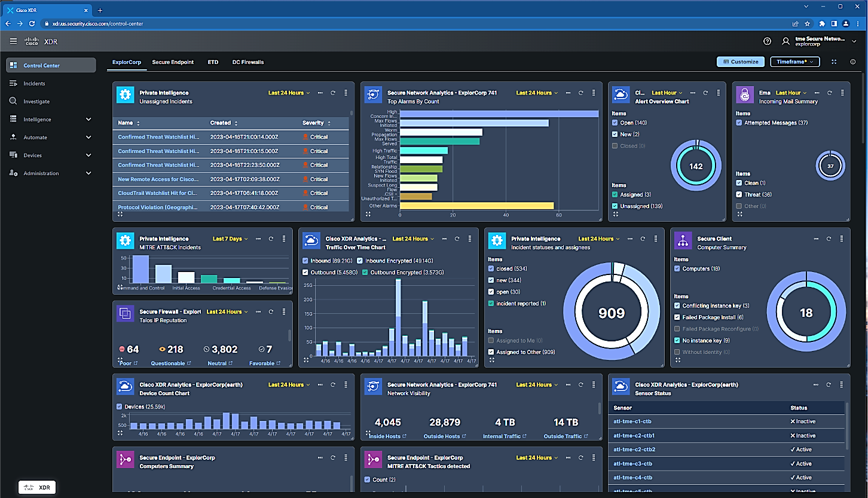Switch to the Secure Endpoint tab
The height and width of the screenshot is (498, 868).
[173, 62]
